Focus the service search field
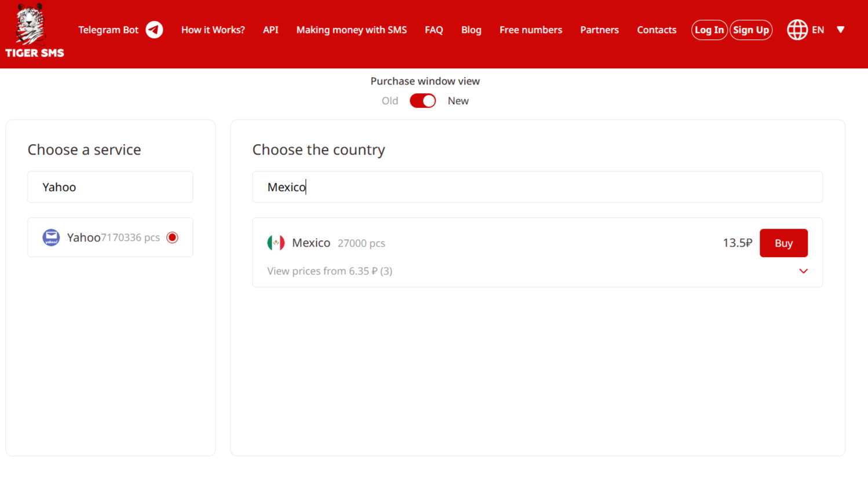Viewport: 868px width, 480px height. (110, 187)
